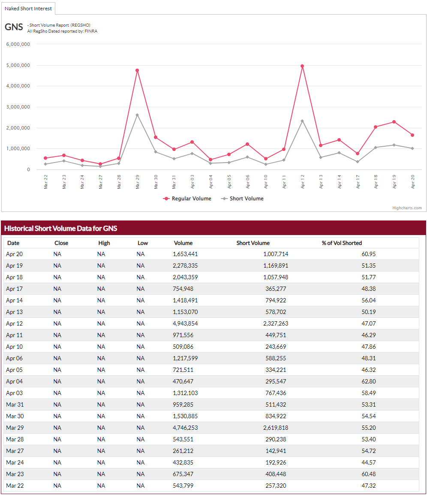This screenshot has height=504, width=427.
Task: Click the Close column header
Action: 61,243
